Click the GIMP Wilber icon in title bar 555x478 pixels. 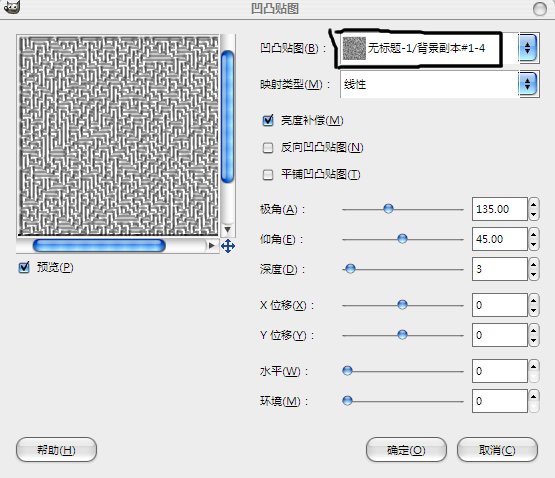pyautogui.click(x=12, y=7)
